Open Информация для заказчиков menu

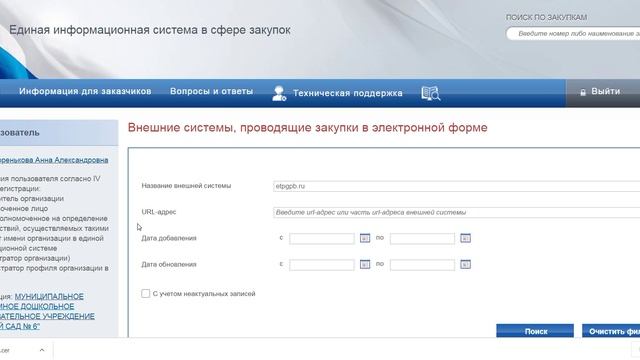coord(85,91)
